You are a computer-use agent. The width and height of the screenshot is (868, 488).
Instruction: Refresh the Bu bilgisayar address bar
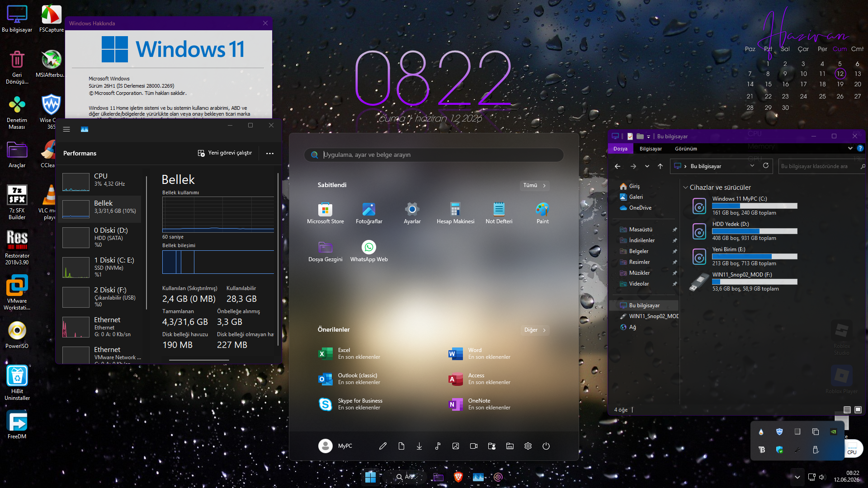click(766, 166)
